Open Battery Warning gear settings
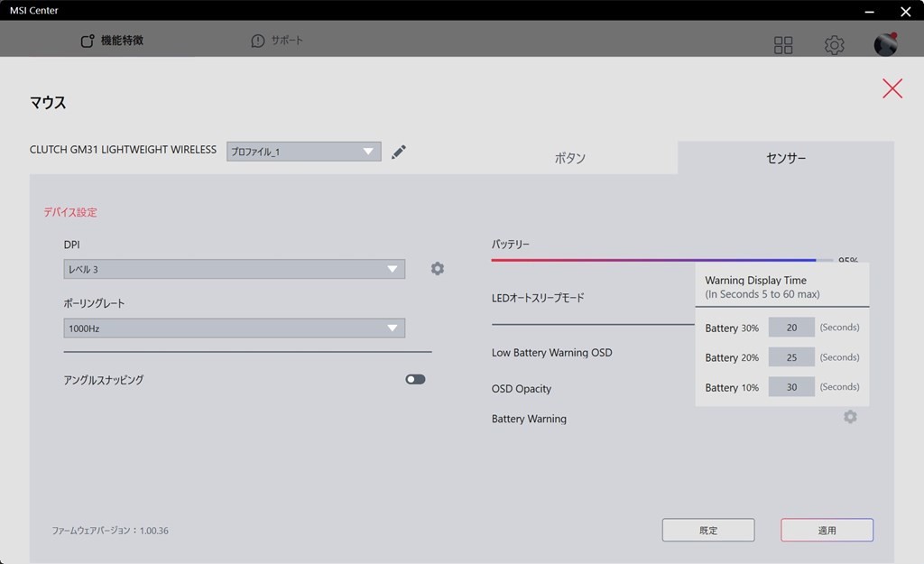This screenshot has width=924, height=564. tap(850, 417)
